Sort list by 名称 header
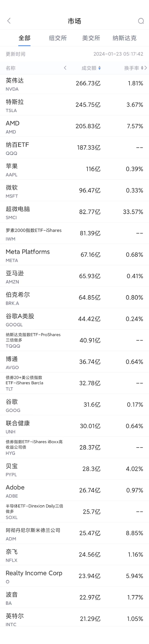 11,68
